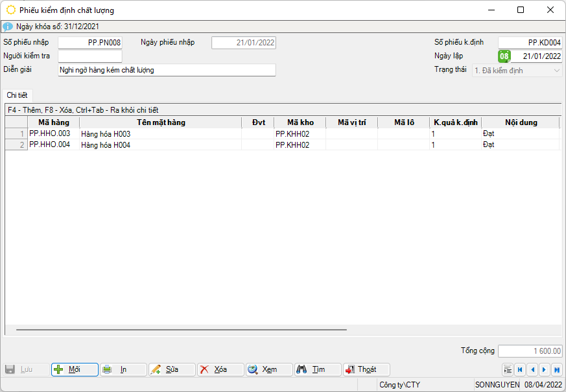The height and width of the screenshot is (392, 566).
Task: Click the Mới (new) button
Action: [75, 369]
